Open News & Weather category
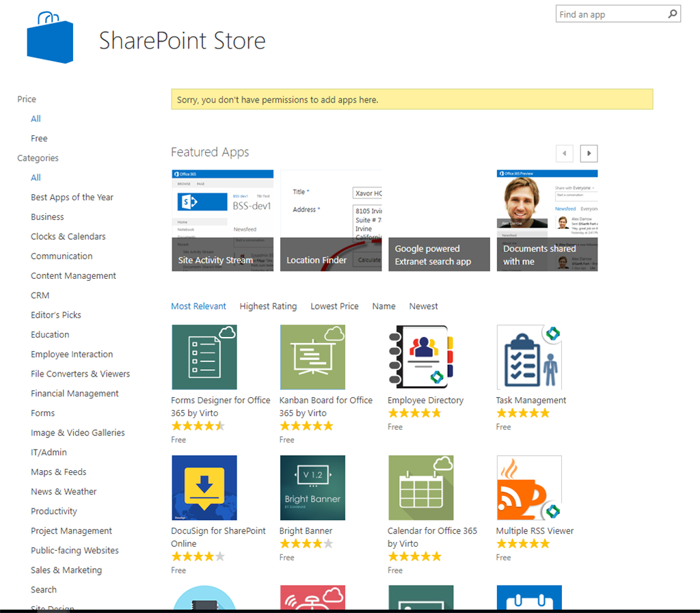This screenshot has height=613, width=700. (x=64, y=491)
